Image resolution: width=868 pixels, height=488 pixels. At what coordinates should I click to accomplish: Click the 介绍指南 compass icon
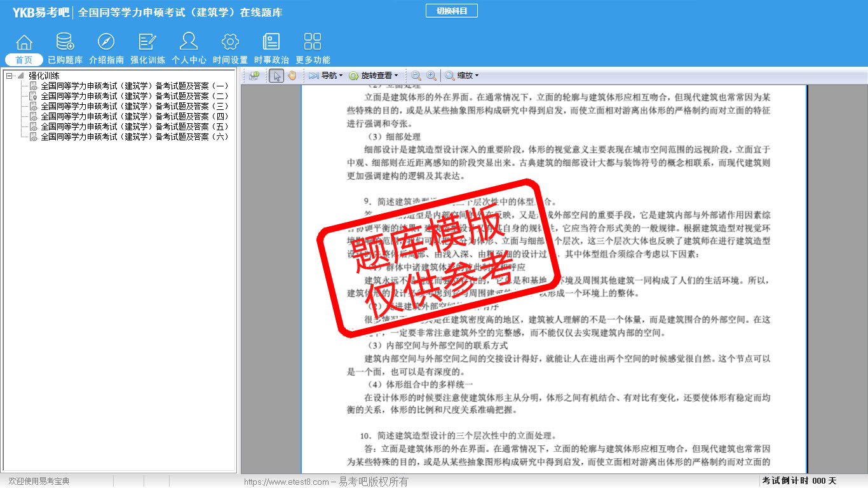point(106,43)
